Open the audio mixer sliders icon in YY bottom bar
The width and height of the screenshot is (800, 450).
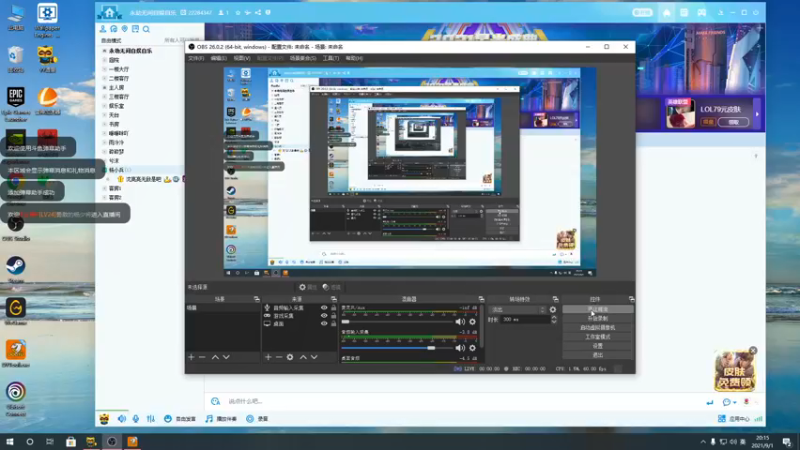(x=151, y=418)
